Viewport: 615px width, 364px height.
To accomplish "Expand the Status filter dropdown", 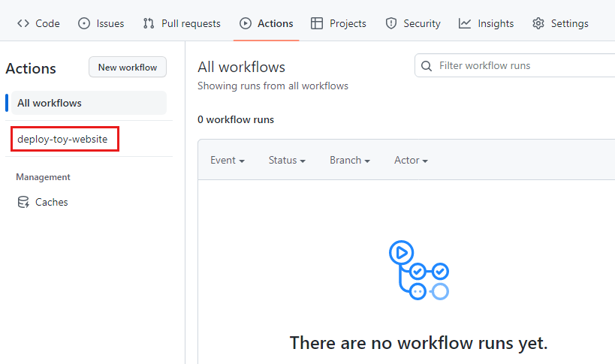I will point(287,161).
